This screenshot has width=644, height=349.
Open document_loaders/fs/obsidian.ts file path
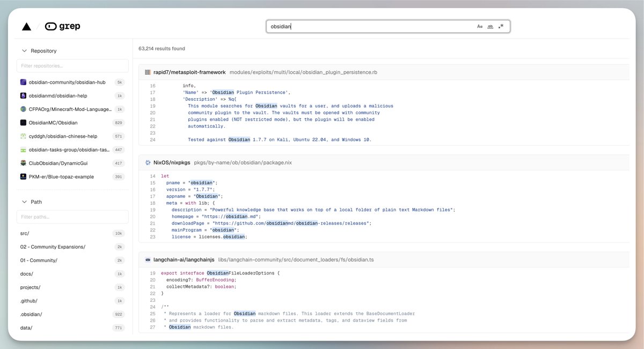(296, 259)
